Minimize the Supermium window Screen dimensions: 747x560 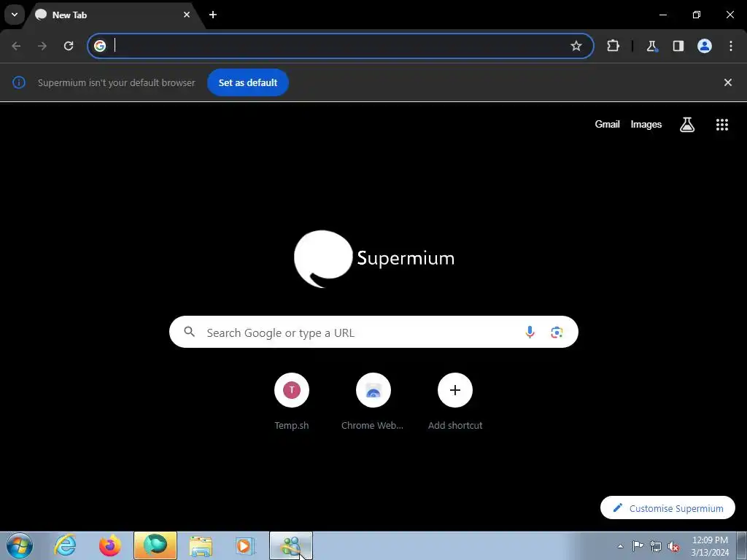[662, 15]
